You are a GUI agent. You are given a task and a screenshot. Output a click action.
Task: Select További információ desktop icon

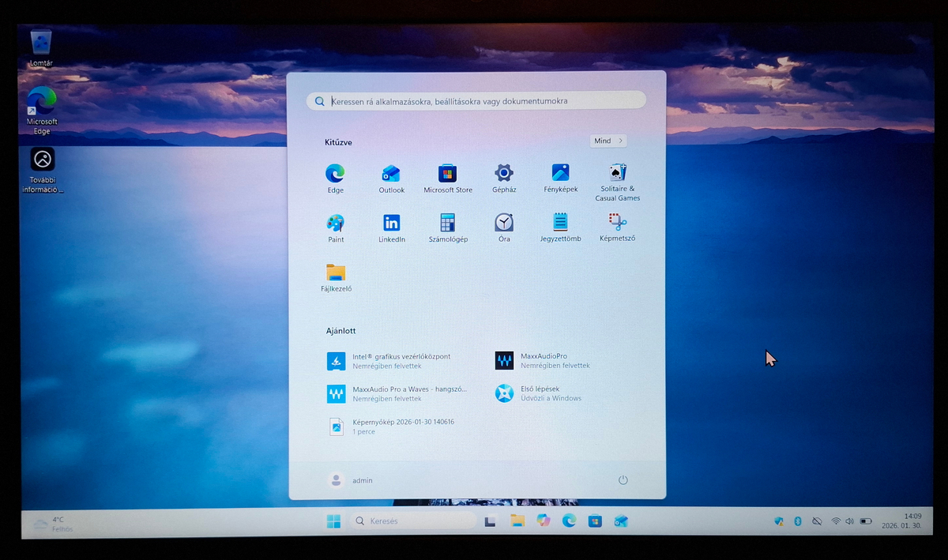tap(42, 171)
